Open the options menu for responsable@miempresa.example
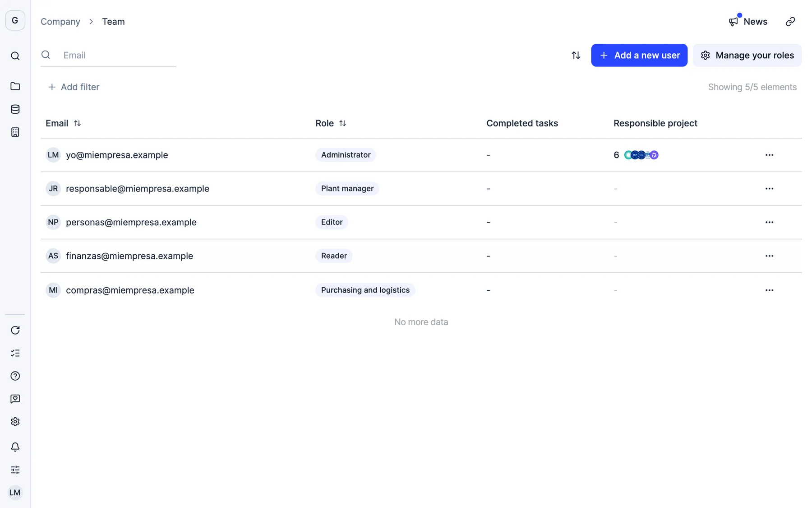The width and height of the screenshot is (812, 508). pos(769,189)
